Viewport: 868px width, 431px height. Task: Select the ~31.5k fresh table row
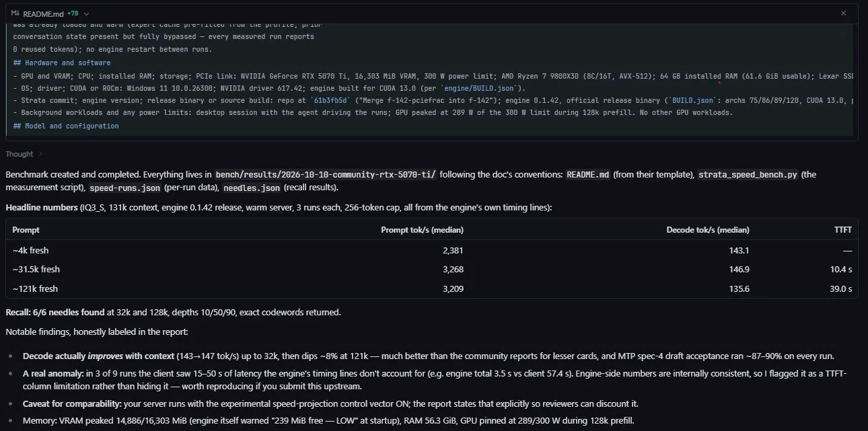pyautogui.click(x=432, y=269)
